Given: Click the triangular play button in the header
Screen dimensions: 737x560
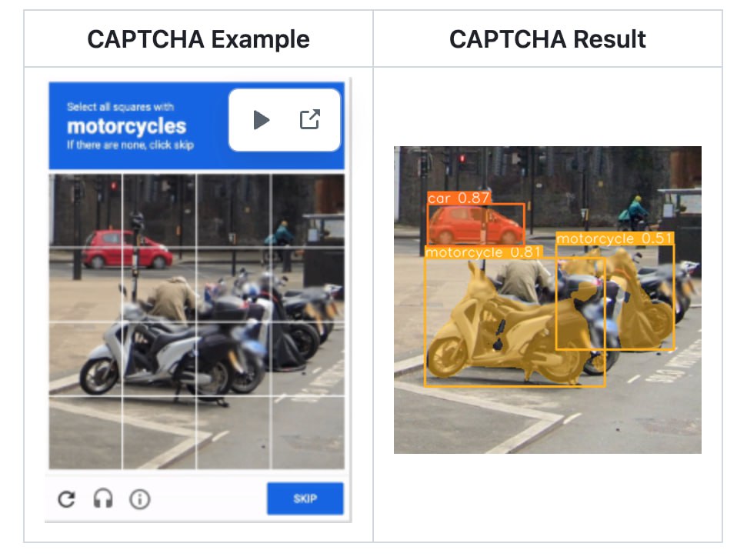Looking at the screenshot, I should (262, 120).
